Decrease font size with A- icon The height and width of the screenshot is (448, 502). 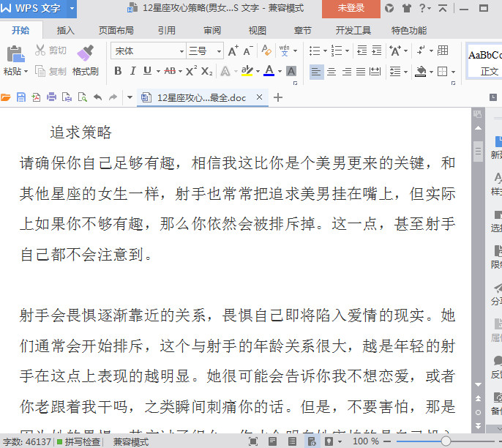[x=248, y=51]
